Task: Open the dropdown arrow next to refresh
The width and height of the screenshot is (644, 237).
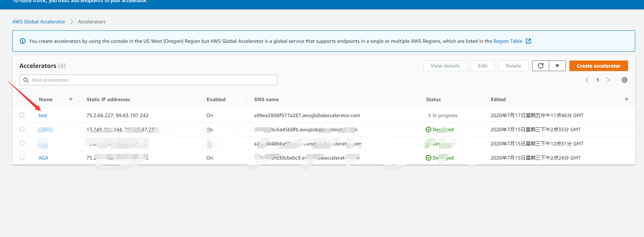Action: 557,66
